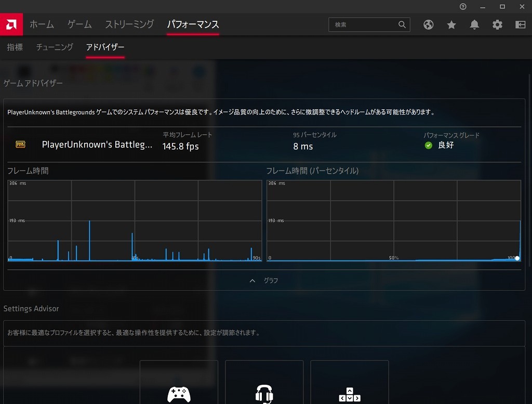Viewport: 532px width, 404px height.
Task: Click the AMD logo icon
Action: click(x=11, y=24)
